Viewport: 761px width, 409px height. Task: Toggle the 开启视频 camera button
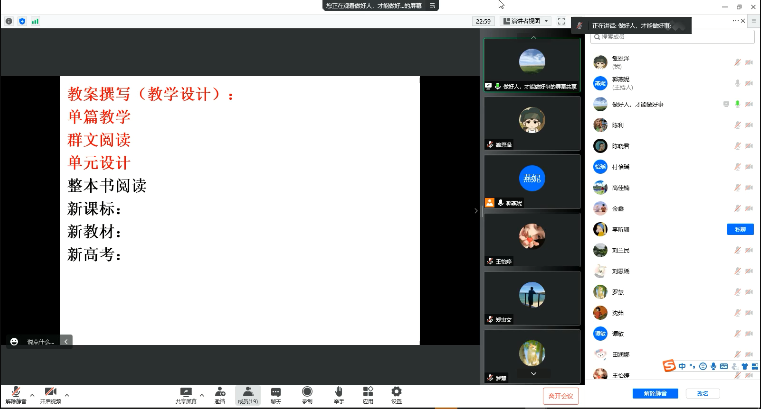[x=50, y=391]
